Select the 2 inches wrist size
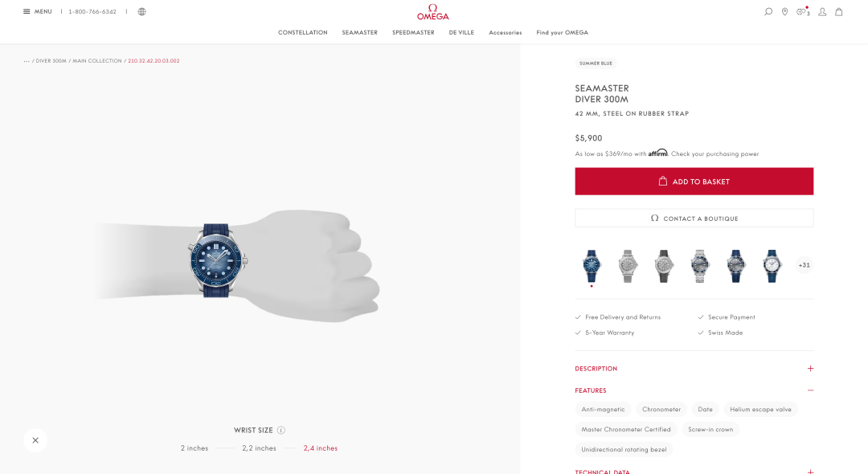Screen dimensions: 868x474 194,448
